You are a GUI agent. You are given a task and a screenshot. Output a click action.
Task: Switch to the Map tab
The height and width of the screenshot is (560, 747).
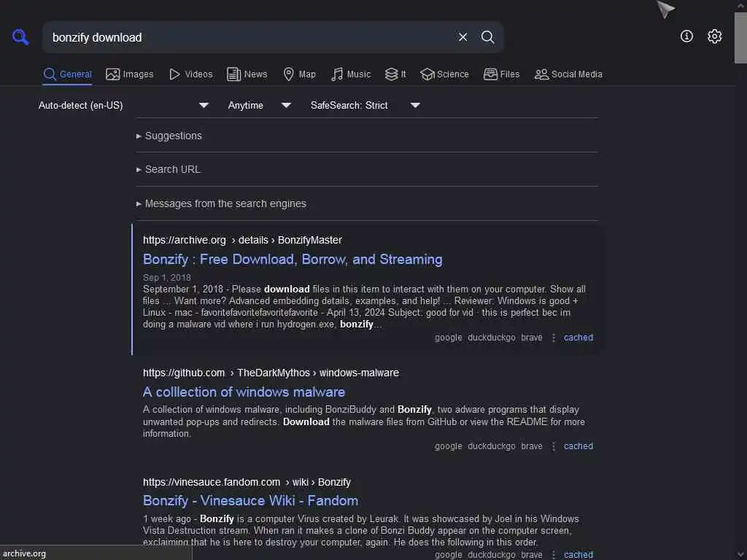point(300,74)
